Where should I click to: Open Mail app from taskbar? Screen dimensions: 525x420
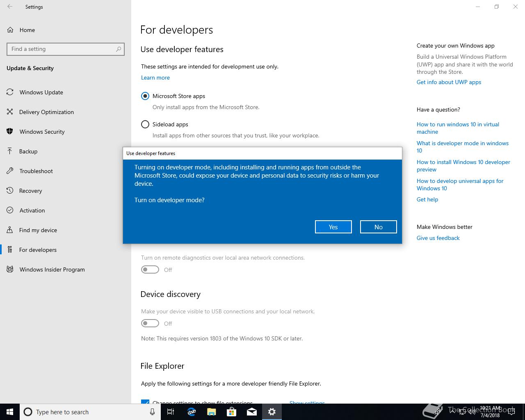click(x=251, y=412)
